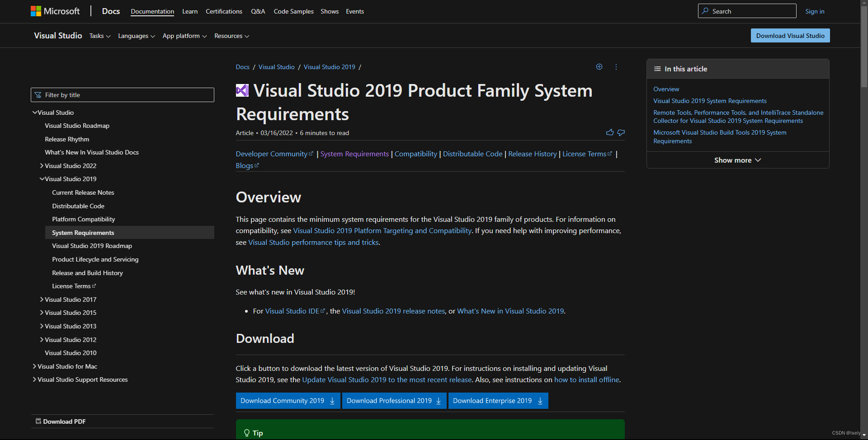Image resolution: width=868 pixels, height=440 pixels.
Task: Click the Release History link
Action: pos(533,154)
